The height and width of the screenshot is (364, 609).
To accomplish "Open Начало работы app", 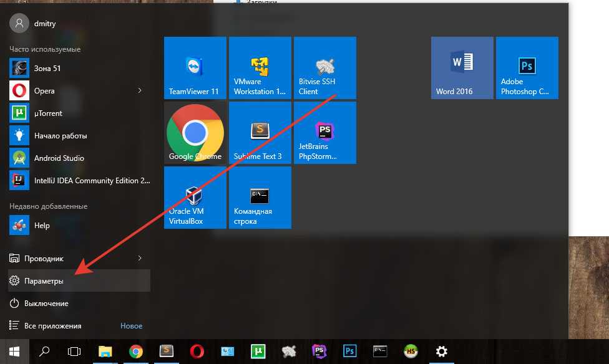I will point(79,136).
